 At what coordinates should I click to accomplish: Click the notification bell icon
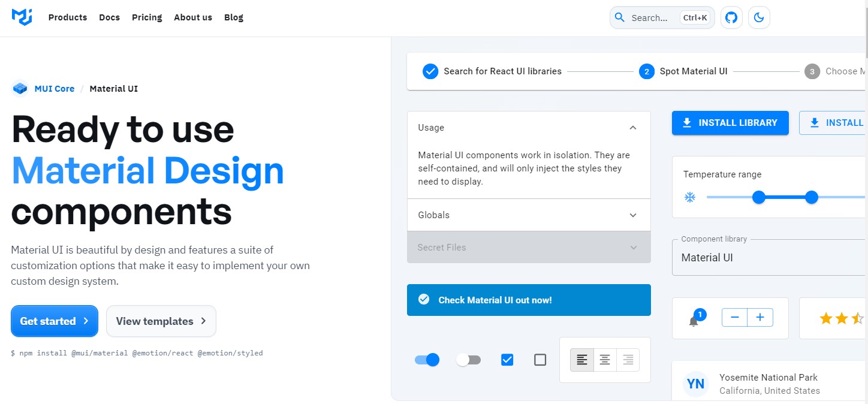coord(694,321)
